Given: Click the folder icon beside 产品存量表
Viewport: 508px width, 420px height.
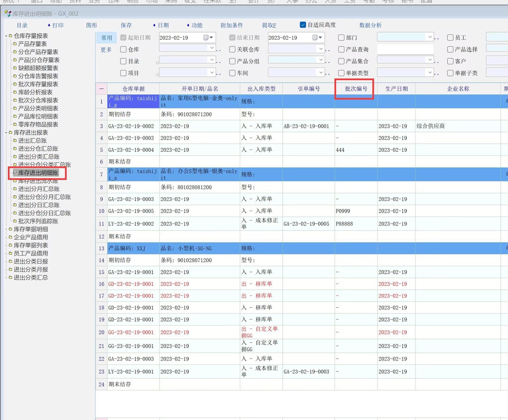Looking at the screenshot, I should tap(15, 44).
